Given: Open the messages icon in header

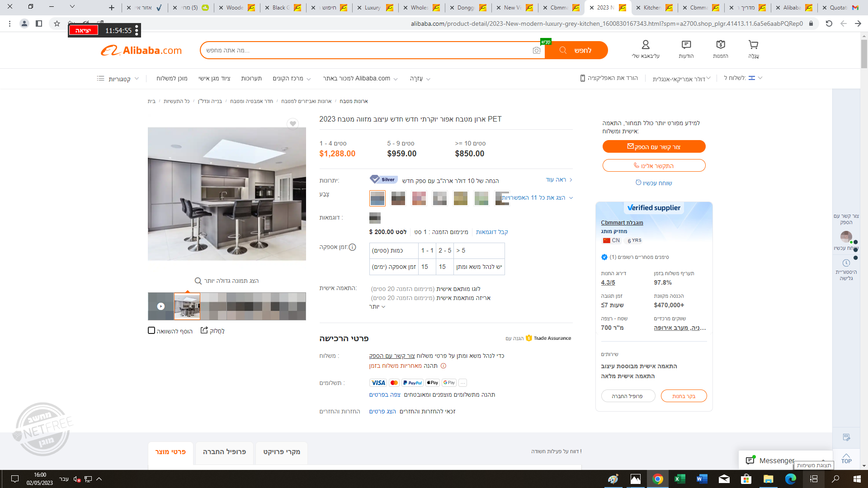Looking at the screenshot, I should coord(686,45).
